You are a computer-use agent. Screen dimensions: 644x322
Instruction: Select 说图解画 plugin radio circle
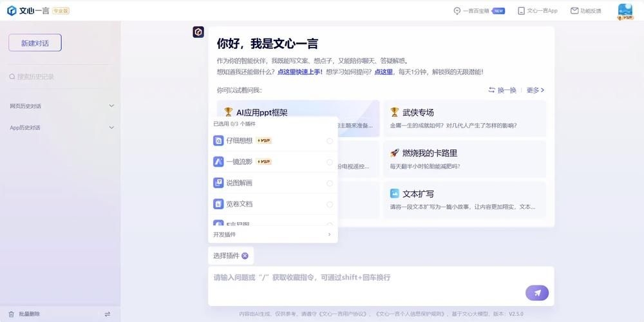click(x=329, y=183)
